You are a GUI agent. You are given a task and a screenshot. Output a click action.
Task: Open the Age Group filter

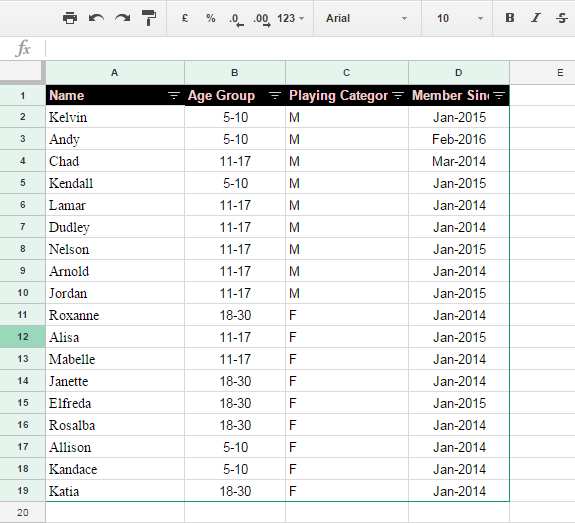pos(275,96)
